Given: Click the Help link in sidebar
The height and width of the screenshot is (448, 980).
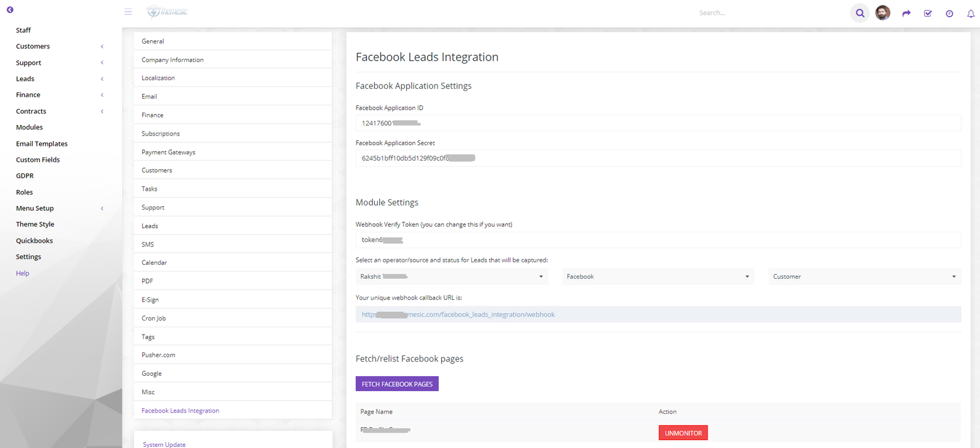Looking at the screenshot, I should point(23,273).
